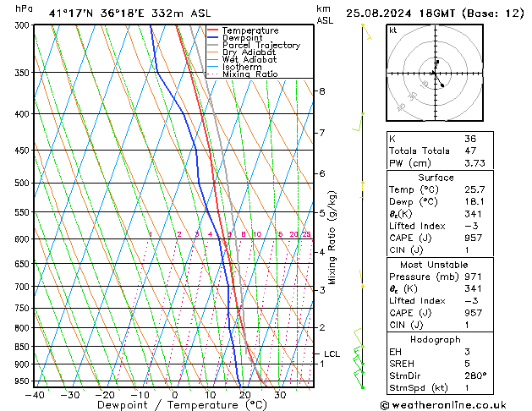Click the 'Parcel Trajectory' legend label
The height and width of the screenshot is (411, 532).
point(261,45)
